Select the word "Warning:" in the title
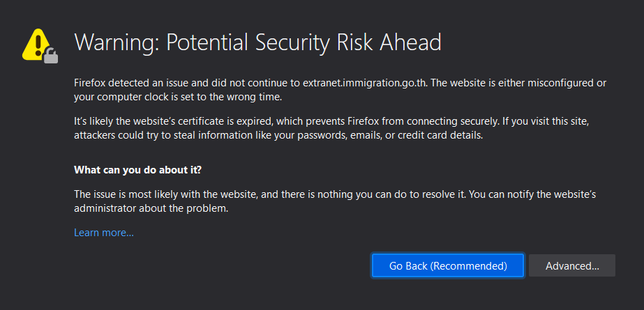This screenshot has width=644, height=310. pos(117,42)
